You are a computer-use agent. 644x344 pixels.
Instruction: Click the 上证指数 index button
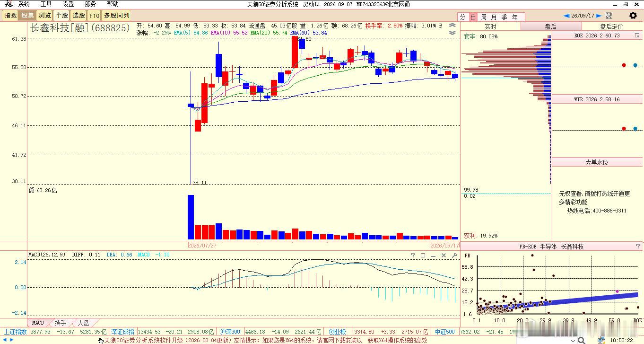pyautogui.click(x=16, y=332)
